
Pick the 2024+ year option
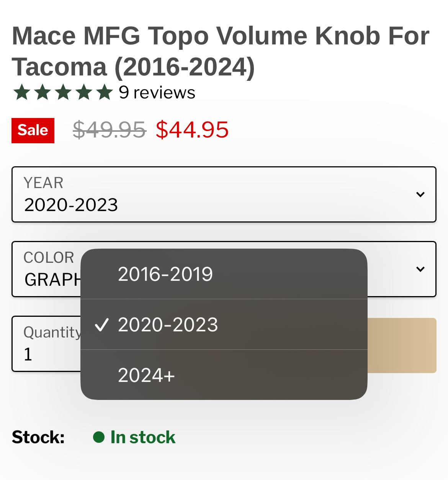224,375
